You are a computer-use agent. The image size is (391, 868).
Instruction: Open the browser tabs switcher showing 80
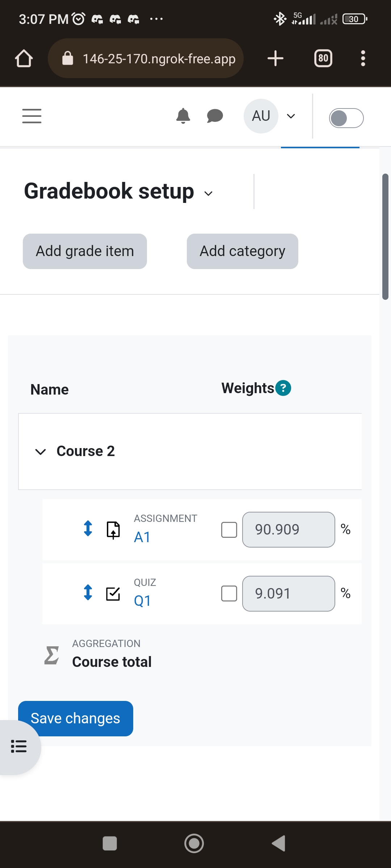pos(323,58)
